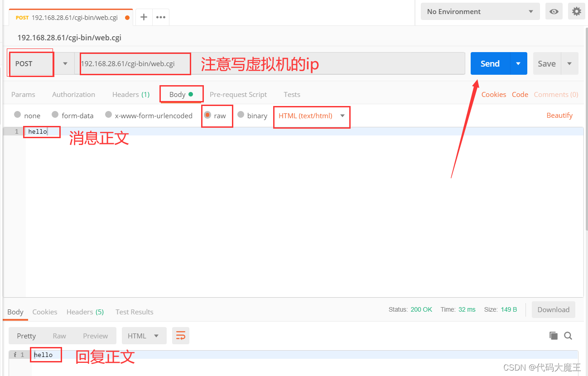Image resolution: width=588 pixels, height=376 pixels.
Task: Open the Comments (0) link
Action: (556, 94)
